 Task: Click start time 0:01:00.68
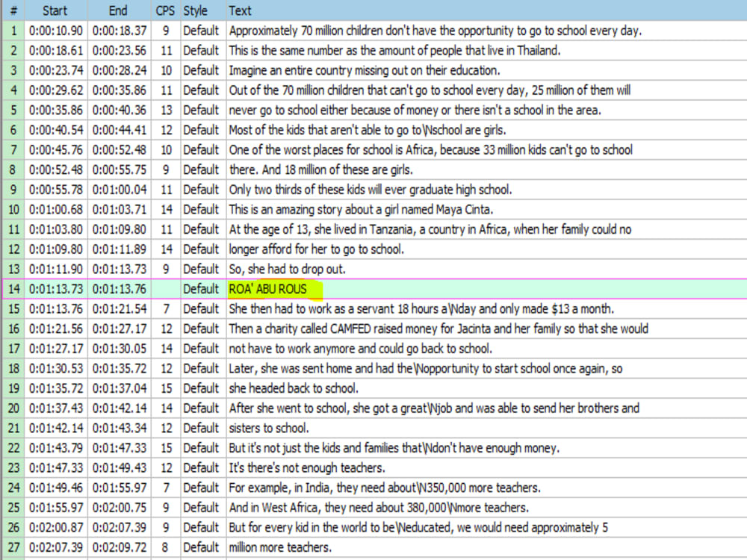[56, 210]
